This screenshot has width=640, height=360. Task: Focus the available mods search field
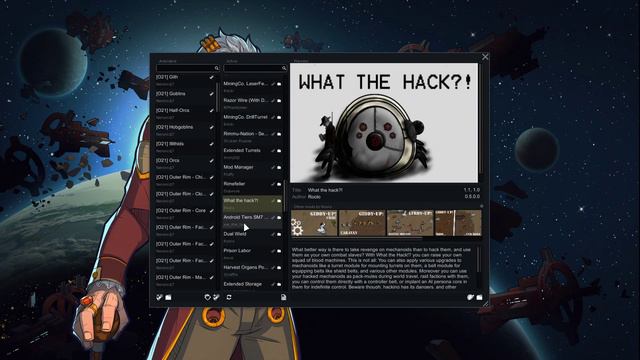point(188,68)
